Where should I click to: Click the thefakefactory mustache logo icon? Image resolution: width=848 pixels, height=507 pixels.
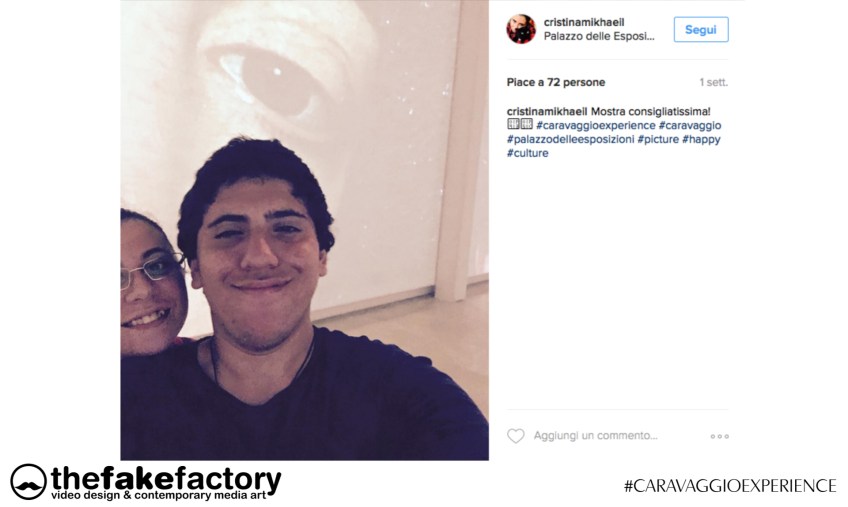click(28, 481)
